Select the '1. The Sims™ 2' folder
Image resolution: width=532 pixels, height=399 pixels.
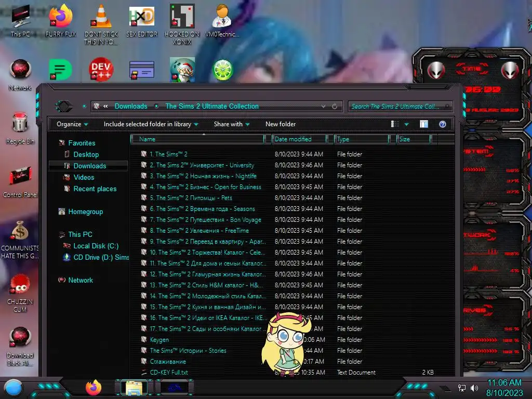pyautogui.click(x=169, y=154)
